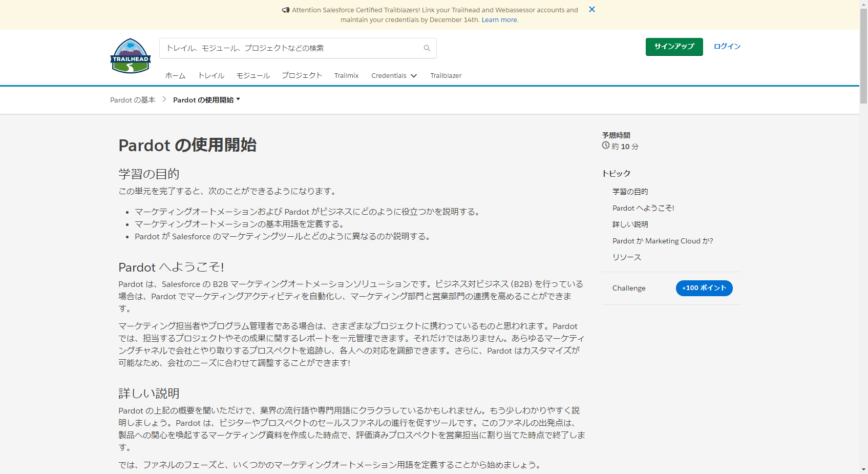Follow the Learn more link in banner
This screenshot has height=474, width=868.
(499, 20)
